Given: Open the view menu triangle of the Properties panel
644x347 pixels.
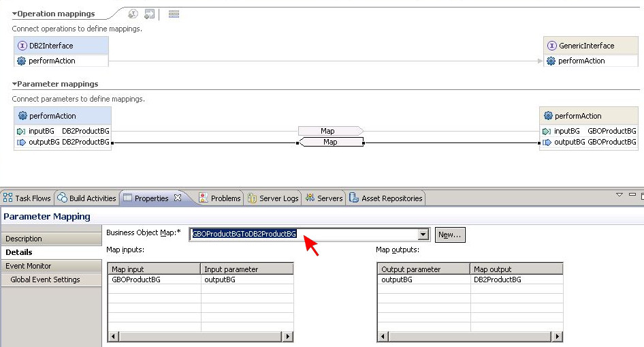Looking at the screenshot, I should click(619, 195).
